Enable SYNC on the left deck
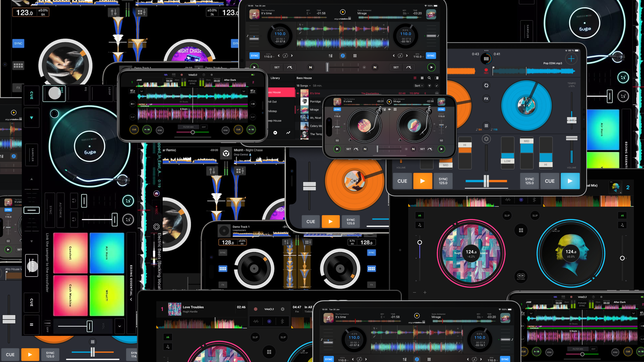The height and width of the screenshot is (362, 644). [x=254, y=56]
